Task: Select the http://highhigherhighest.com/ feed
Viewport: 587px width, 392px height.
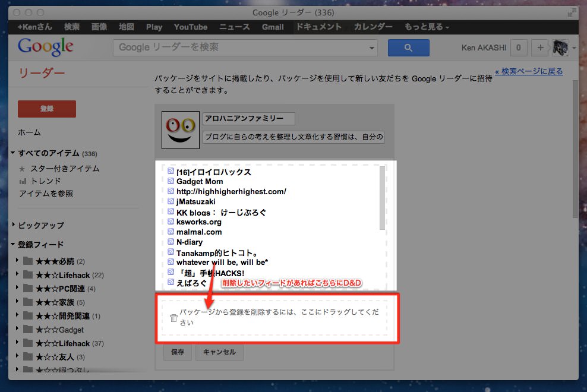Action: [231, 191]
